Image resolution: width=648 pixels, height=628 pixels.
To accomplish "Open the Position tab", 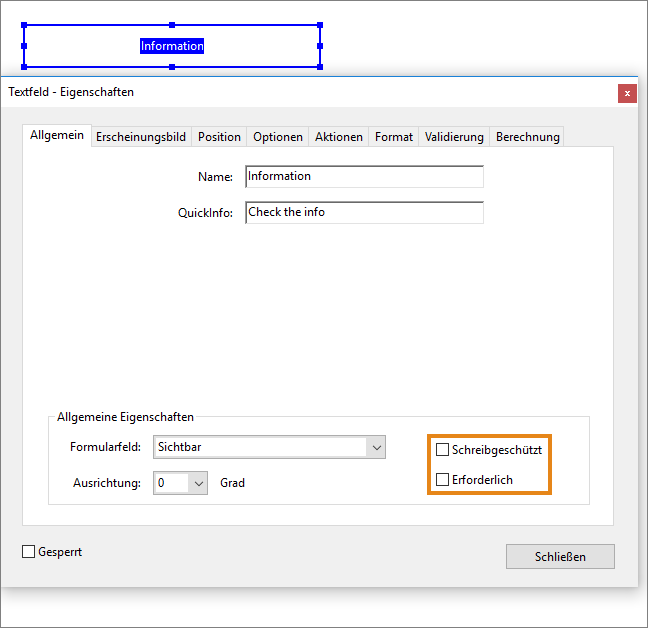I will tap(219, 137).
